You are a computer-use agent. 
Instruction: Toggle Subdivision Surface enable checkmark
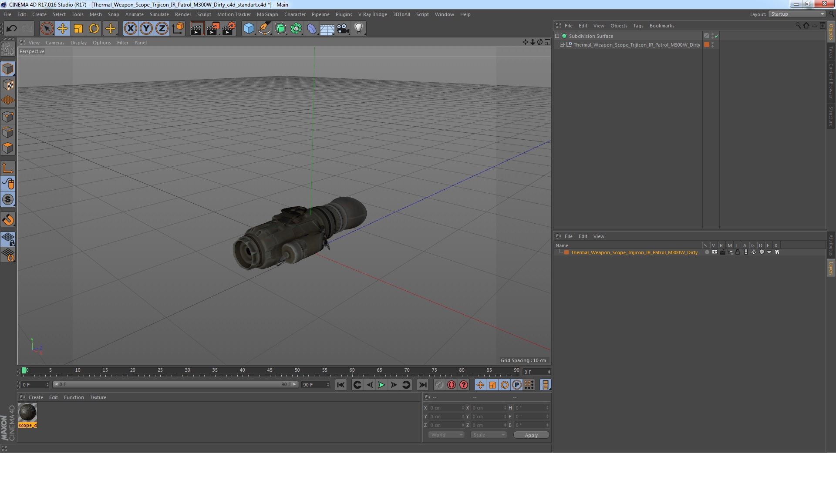717,36
